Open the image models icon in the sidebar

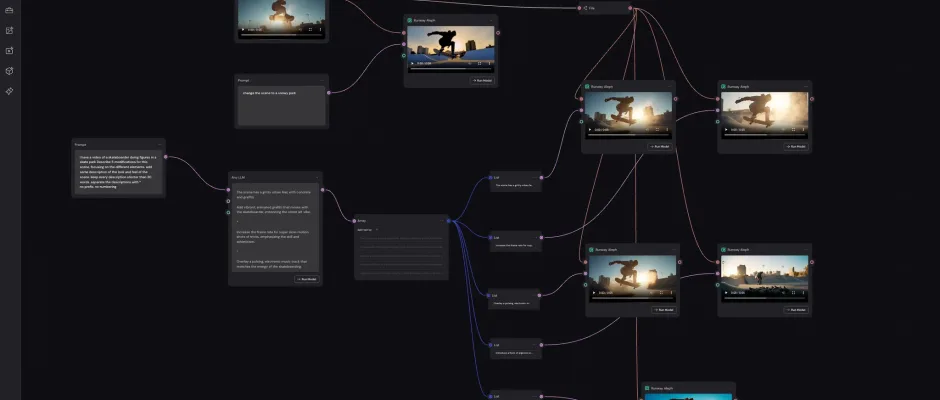coord(9,31)
